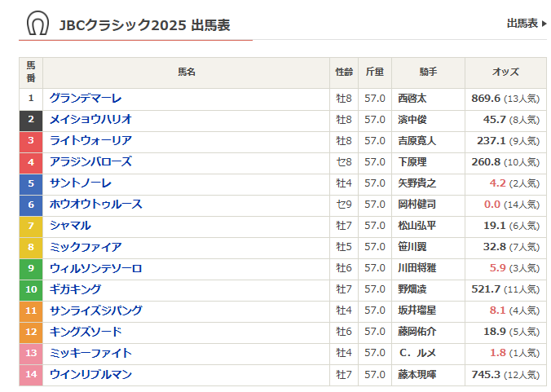Open favorite ミッキーファイト horse page

point(90,353)
